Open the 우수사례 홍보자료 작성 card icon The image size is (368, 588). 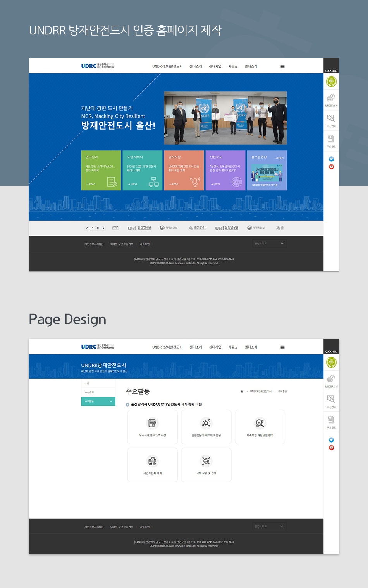153,423
